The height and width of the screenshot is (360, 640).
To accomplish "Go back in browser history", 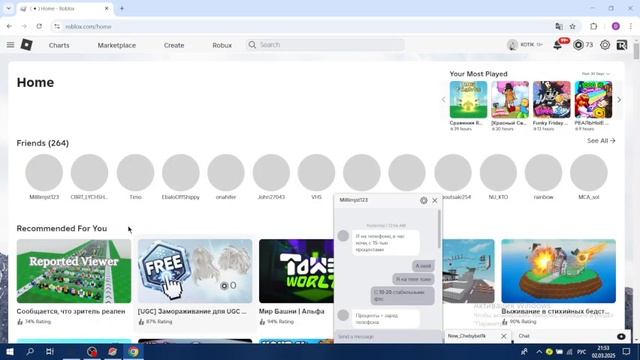I will click(x=9, y=26).
